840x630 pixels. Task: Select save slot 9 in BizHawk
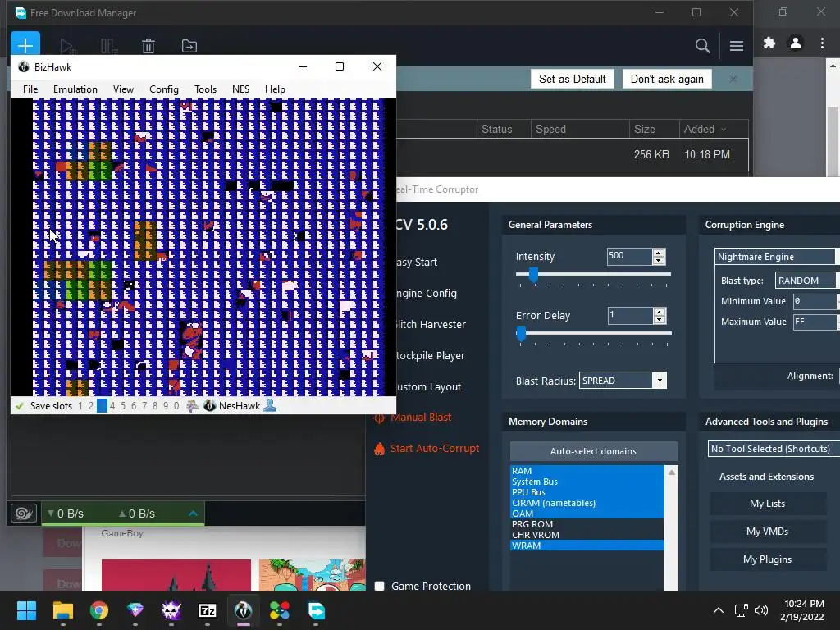(x=166, y=406)
